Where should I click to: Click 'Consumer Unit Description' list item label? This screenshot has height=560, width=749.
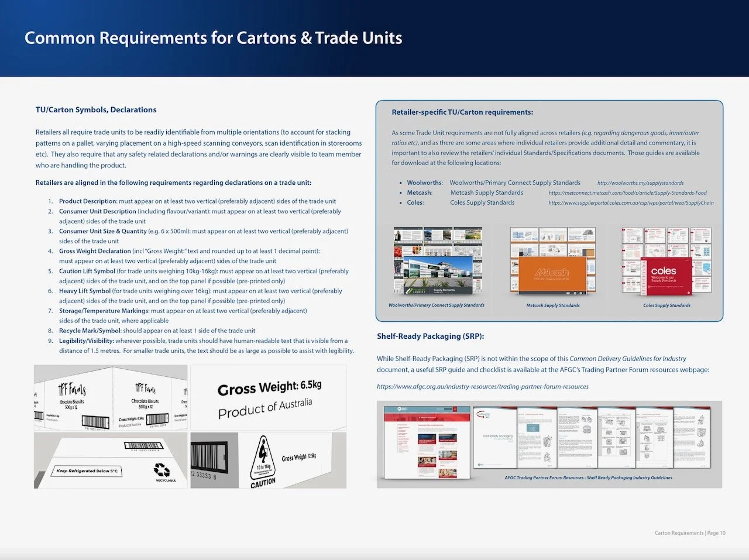coord(97,211)
